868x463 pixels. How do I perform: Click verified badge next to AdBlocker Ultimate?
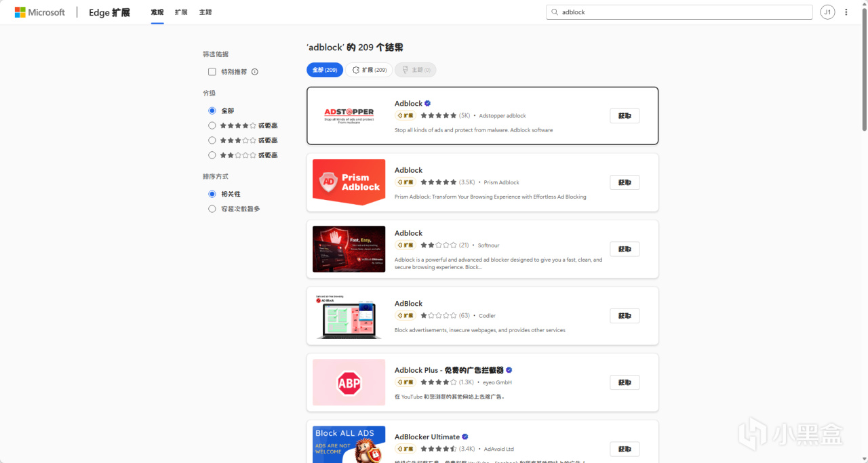pyautogui.click(x=465, y=437)
